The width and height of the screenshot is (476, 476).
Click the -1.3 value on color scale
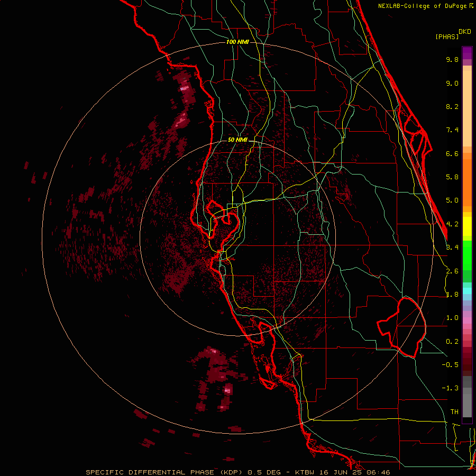450,388
